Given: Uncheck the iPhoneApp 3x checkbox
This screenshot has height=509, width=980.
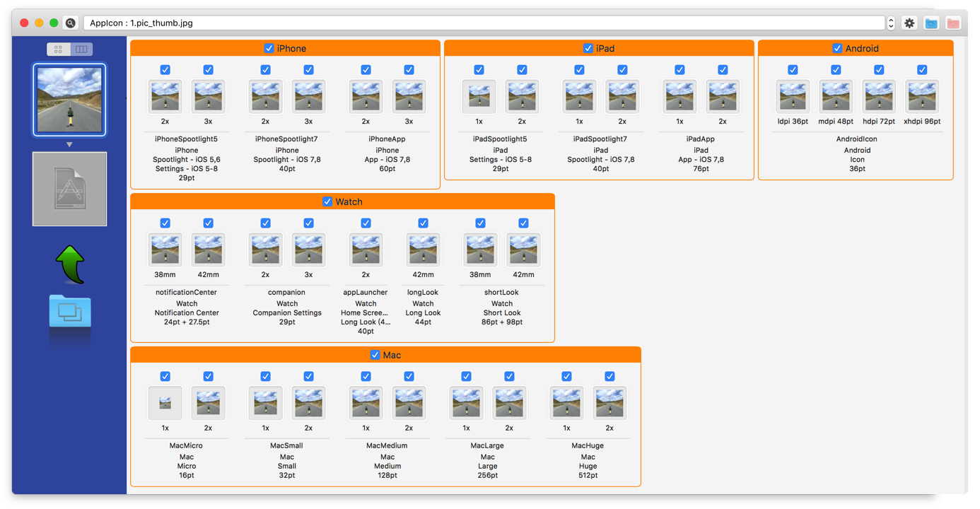Looking at the screenshot, I should [409, 69].
